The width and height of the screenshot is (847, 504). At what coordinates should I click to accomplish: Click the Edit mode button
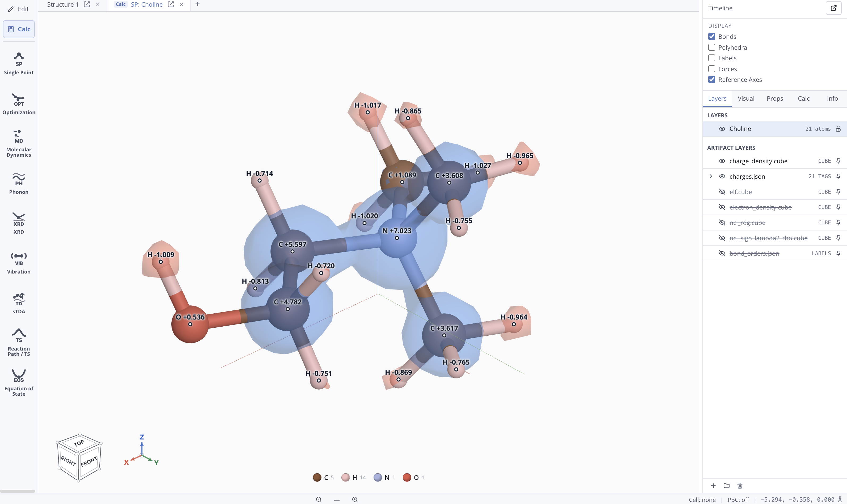click(x=19, y=9)
